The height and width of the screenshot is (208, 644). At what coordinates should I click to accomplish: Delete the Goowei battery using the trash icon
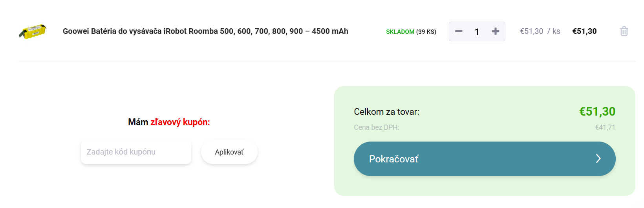[x=624, y=31]
